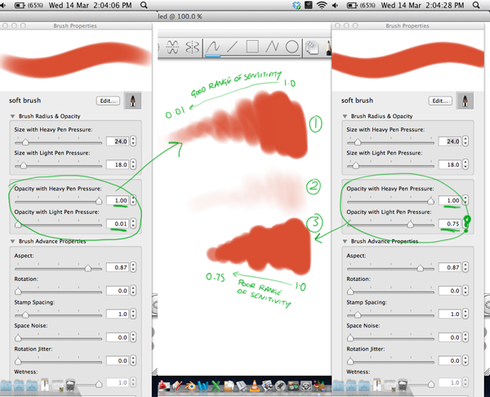Viewport: 490px width, 397px height.
Task: Click left panel Heavy Pen Pressure size slider
Action: pyautogui.click(x=58, y=142)
